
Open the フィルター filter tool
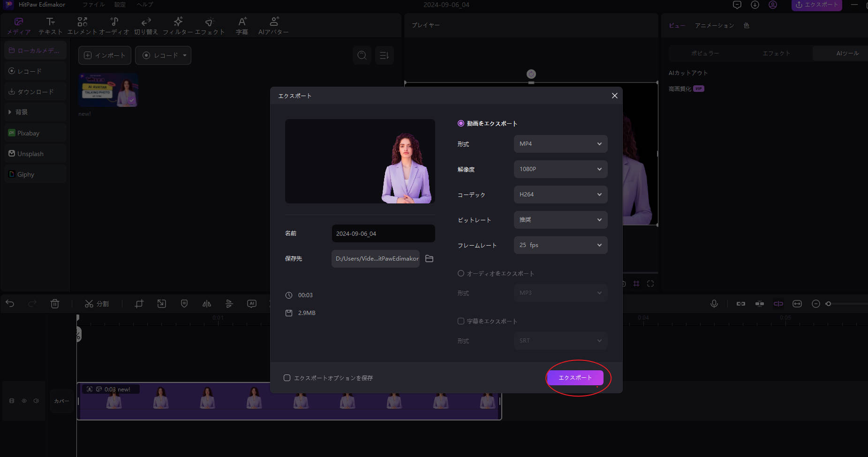coord(178,26)
